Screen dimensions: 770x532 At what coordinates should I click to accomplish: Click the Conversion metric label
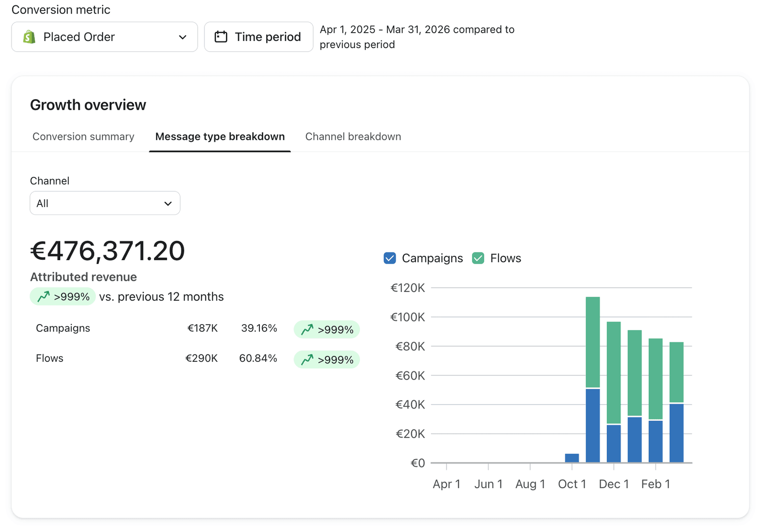(61, 10)
